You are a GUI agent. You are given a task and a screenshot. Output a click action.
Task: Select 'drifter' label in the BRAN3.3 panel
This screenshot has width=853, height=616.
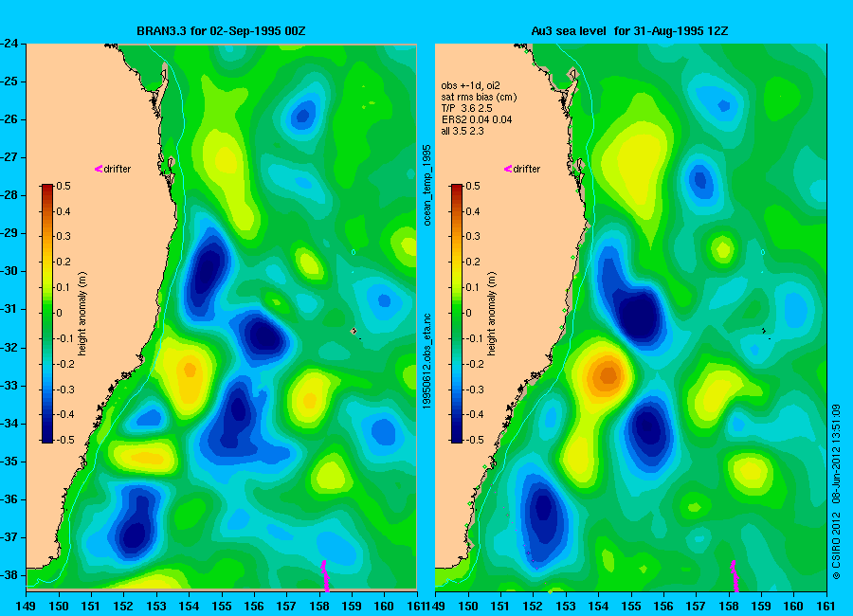coord(118,169)
